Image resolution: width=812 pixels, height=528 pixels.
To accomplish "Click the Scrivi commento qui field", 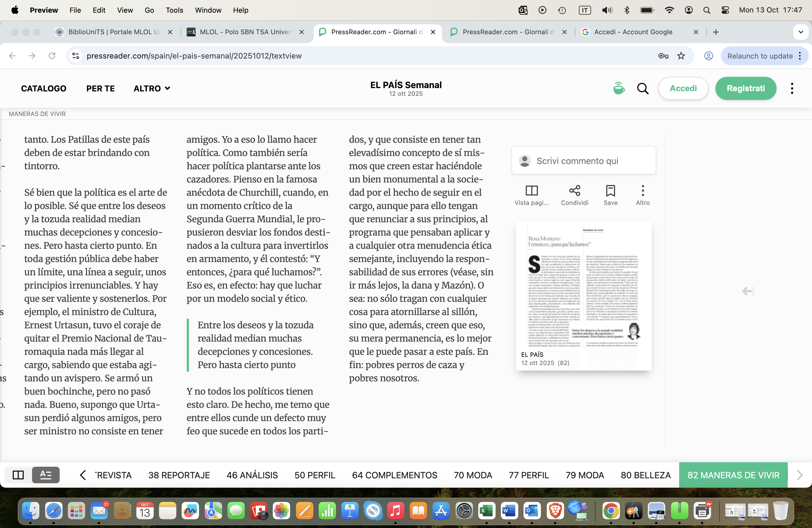I will pyautogui.click(x=583, y=161).
